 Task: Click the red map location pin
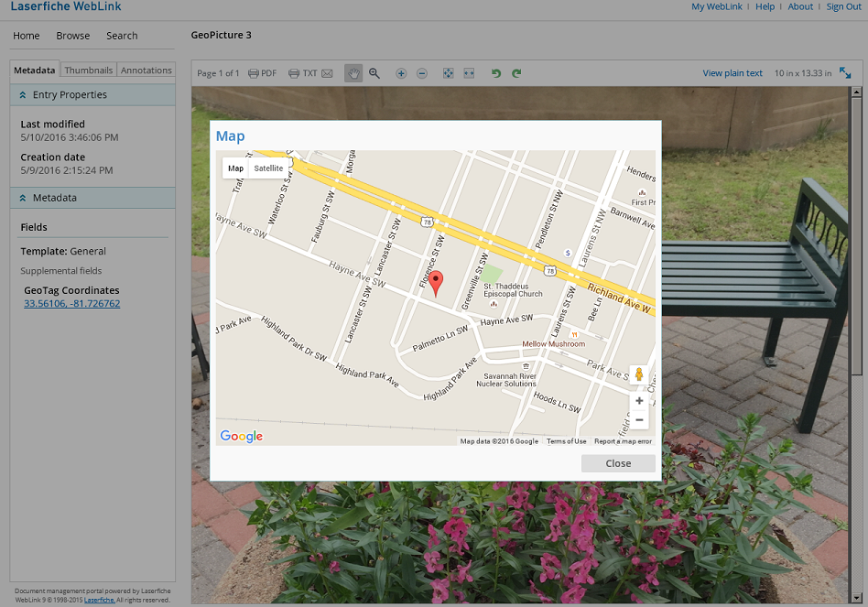pyautogui.click(x=436, y=284)
